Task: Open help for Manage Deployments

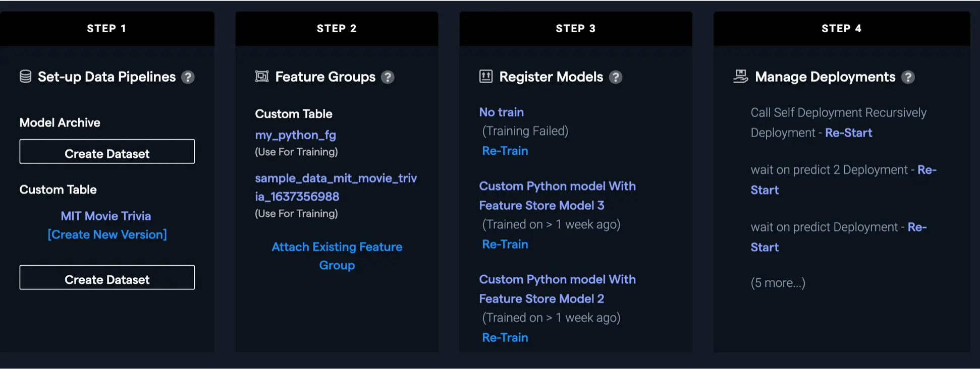Action: [x=908, y=77]
